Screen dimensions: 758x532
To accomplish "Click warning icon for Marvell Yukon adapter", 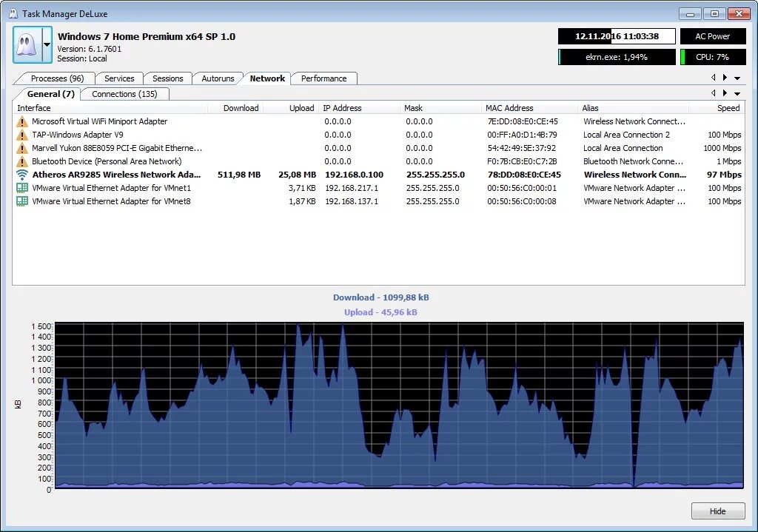I will (22, 148).
